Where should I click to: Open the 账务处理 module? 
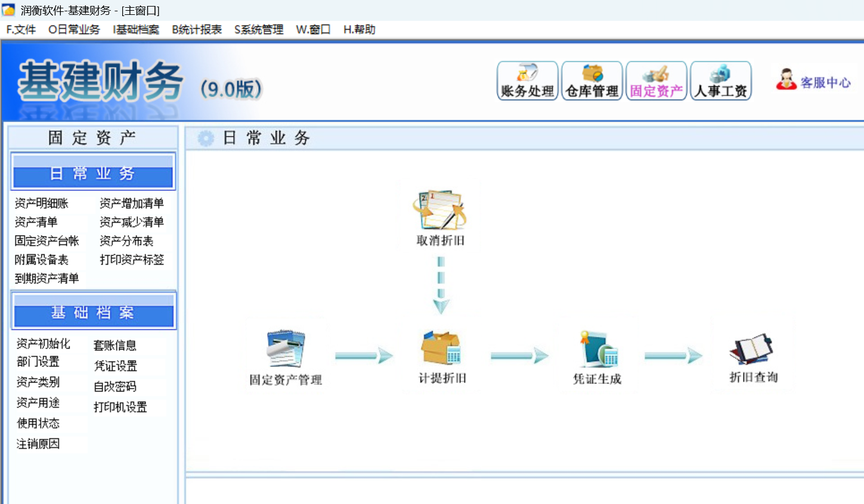tap(528, 81)
